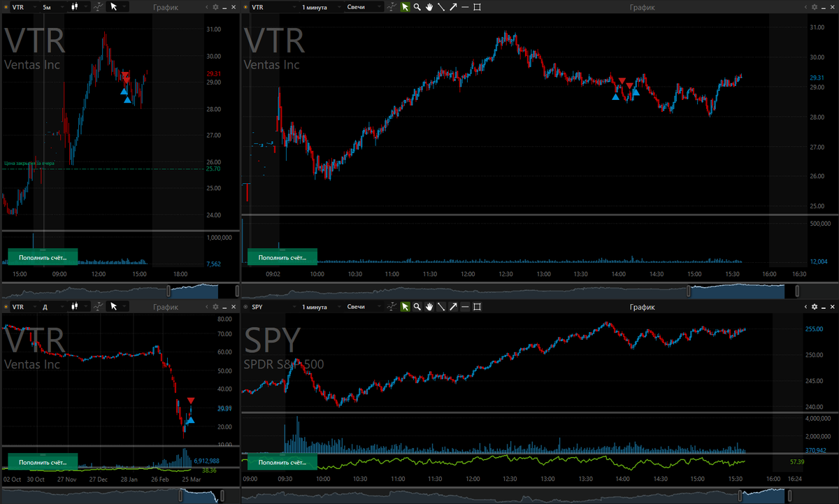This screenshot has width=839, height=504.
Task: Open VTR ticker dropdown in 5м panel
Action: pyautogui.click(x=24, y=7)
